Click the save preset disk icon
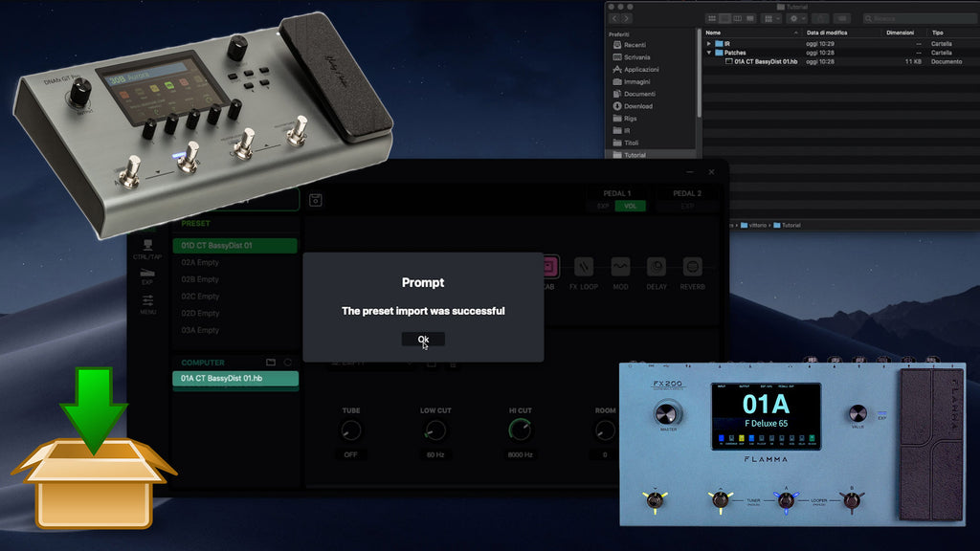The height and width of the screenshot is (551, 980). point(316,200)
